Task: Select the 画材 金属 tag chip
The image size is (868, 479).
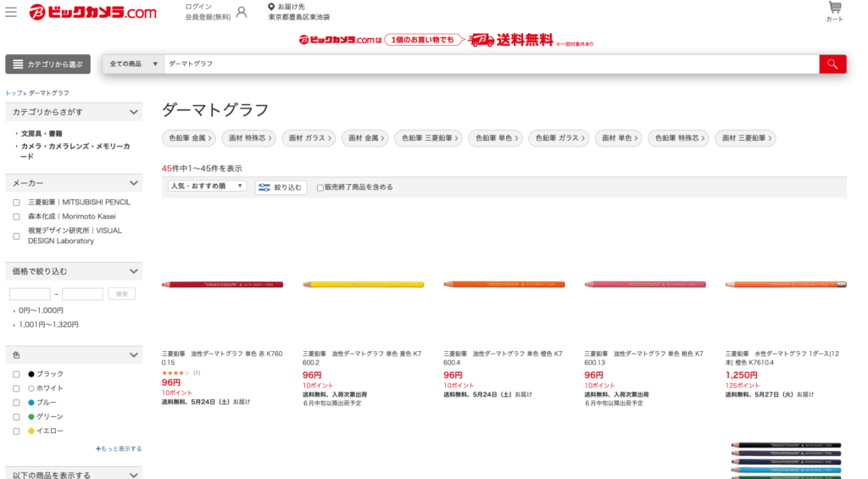Action: (364, 138)
